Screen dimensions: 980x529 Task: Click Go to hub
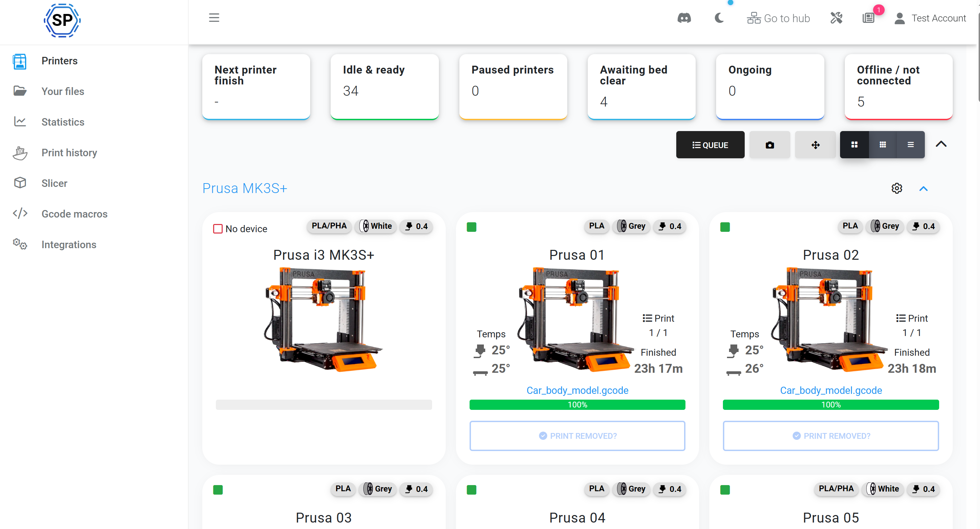pyautogui.click(x=778, y=18)
